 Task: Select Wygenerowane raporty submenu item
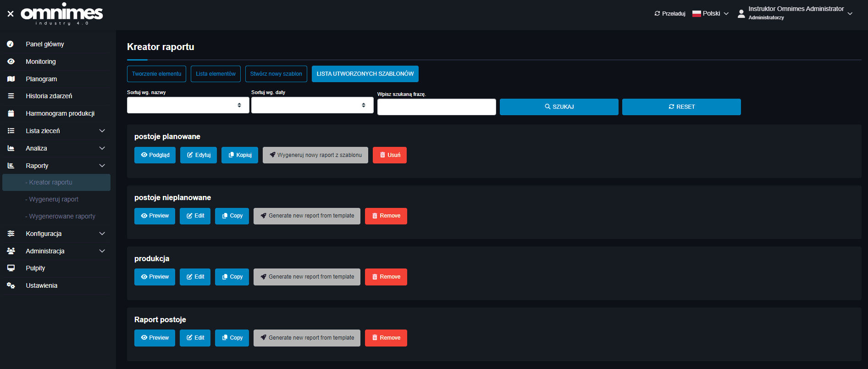pyautogui.click(x=62, y=216)
